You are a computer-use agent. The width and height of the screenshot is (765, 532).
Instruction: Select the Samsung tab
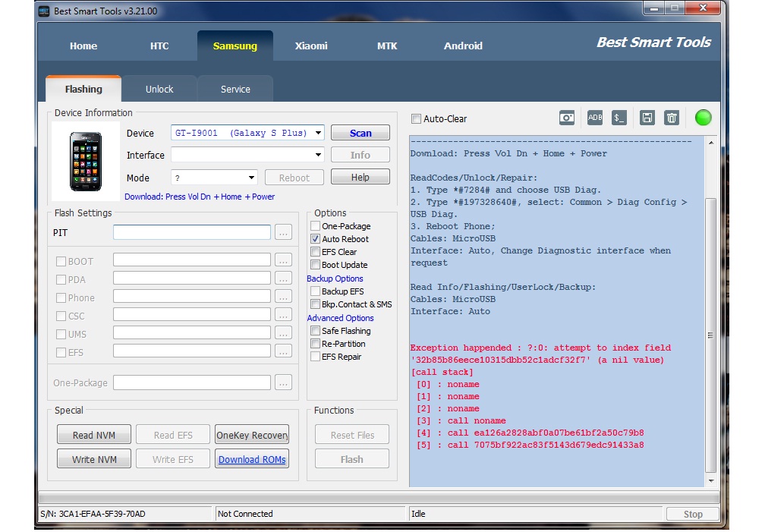coord(235,46)
